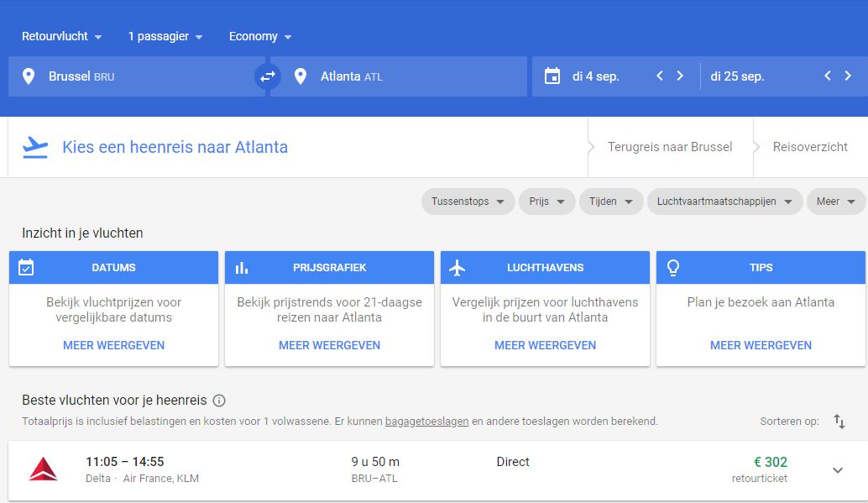The width and height of the screenshot is (868, 503).
Task: Click the origin location pin icon
Action: point(29,76)
